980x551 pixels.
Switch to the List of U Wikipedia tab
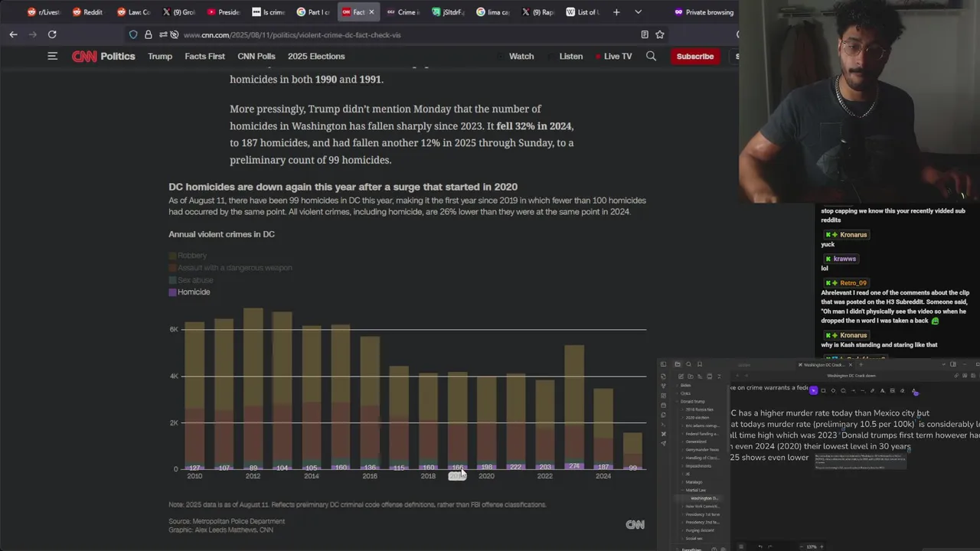pos(583,12)
